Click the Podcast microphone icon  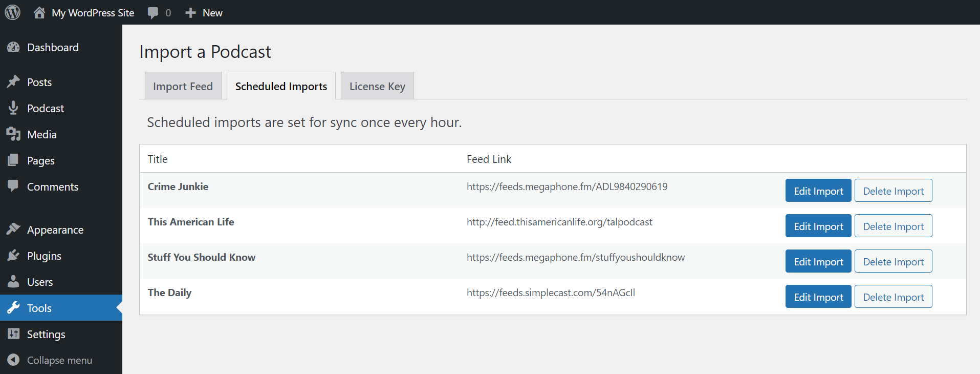(13, 108)
